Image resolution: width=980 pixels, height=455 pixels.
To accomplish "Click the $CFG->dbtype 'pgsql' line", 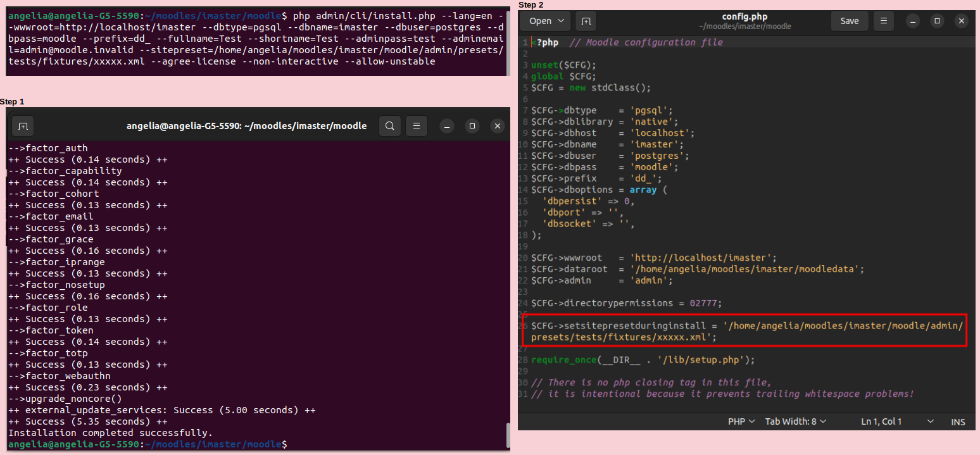I will coord(602,111).
